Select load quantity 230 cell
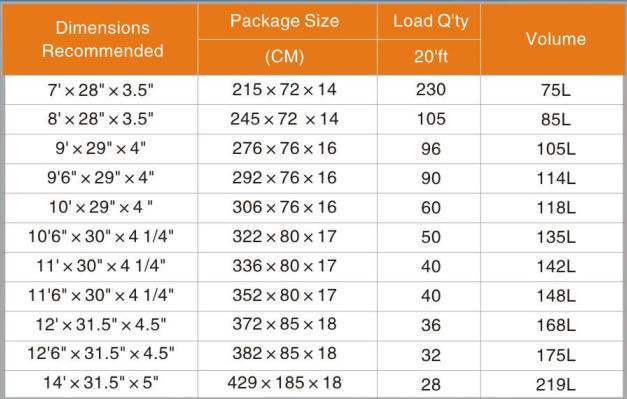The height and width of the screenshot is (399, 627). [429, 90]
